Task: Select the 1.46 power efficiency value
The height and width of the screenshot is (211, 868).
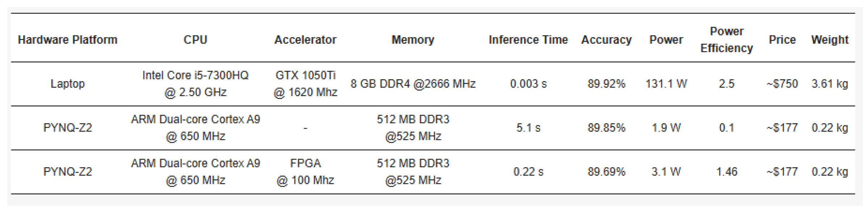Action: click(x=726, y=172)
